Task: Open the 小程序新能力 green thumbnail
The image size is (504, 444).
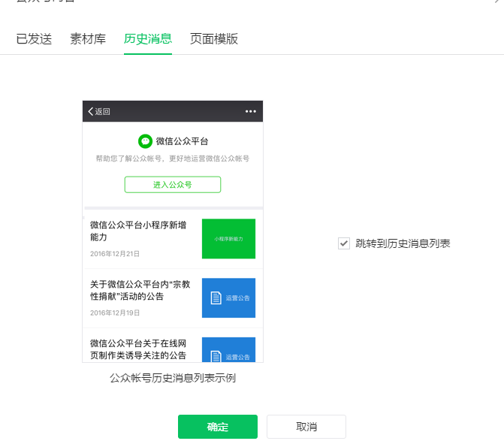Action: 228,239
